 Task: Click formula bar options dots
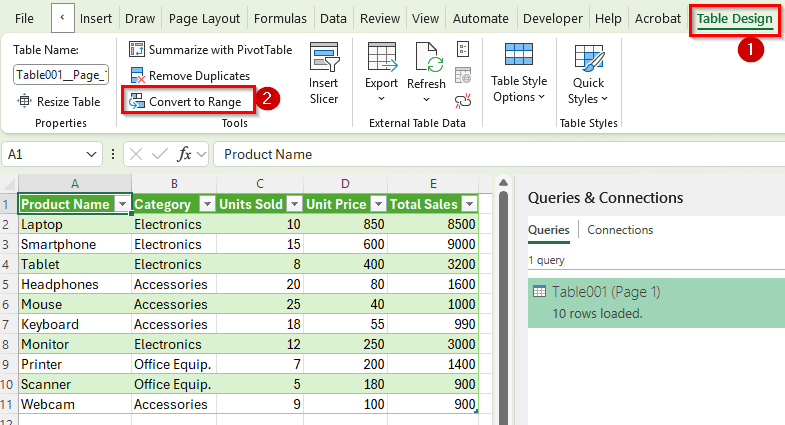(x=113, y=154)
